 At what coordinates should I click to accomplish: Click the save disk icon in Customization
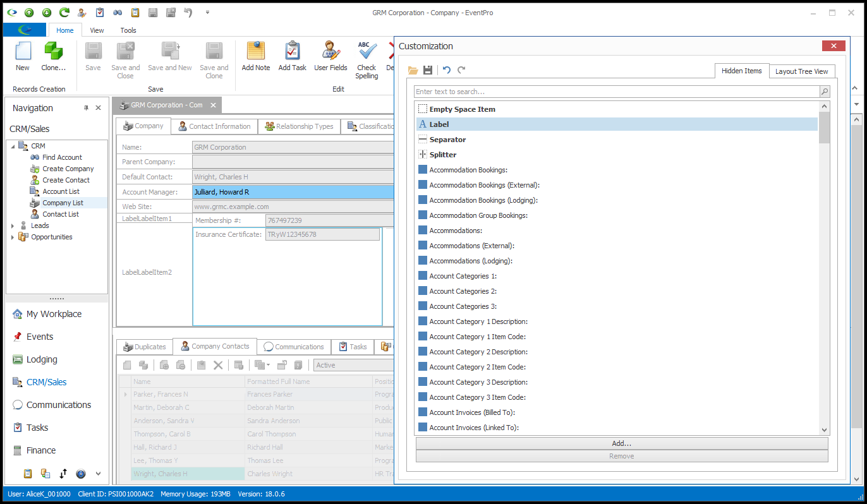click(x=428, y=70)
